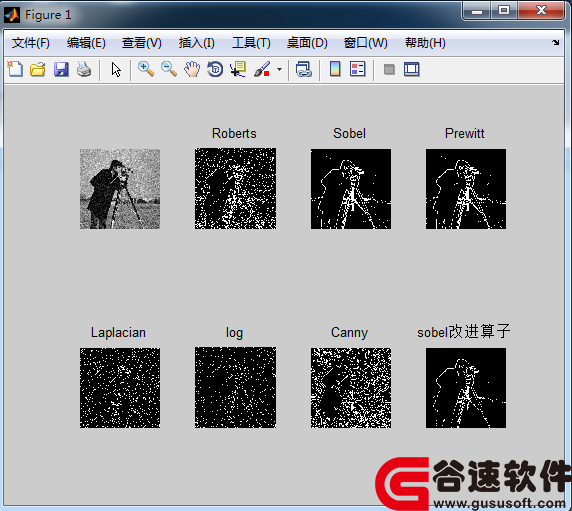Expand the toolbar dock arrow at menu right
Screen dimensions: 572x511
pyautogui.click(x=556, y=43)
